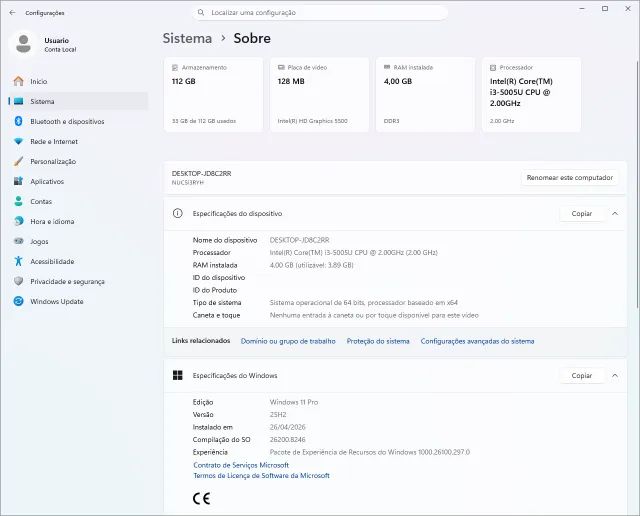
Task: Click the info icon beside Especificações do dispositivo
Action: pos(178,214)
